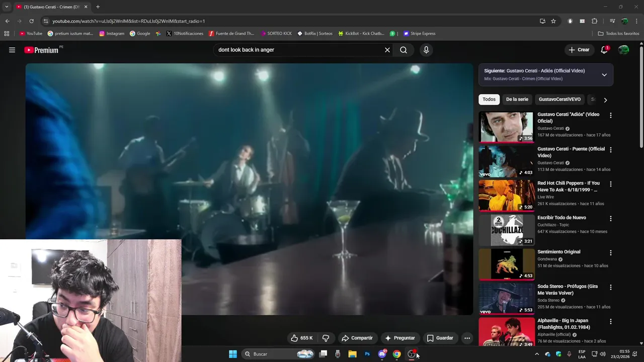644x362 pixels.
Task: Open the Instagram bookmark
Action: [112, 34]
